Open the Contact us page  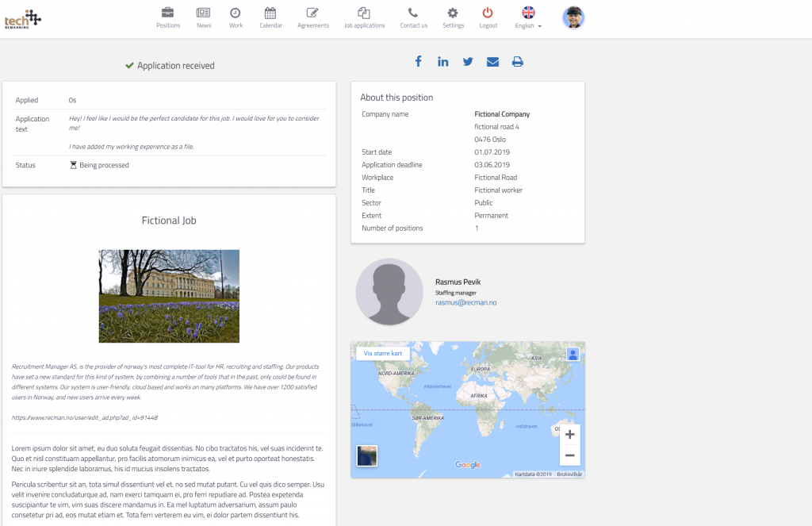click(413, 17)
